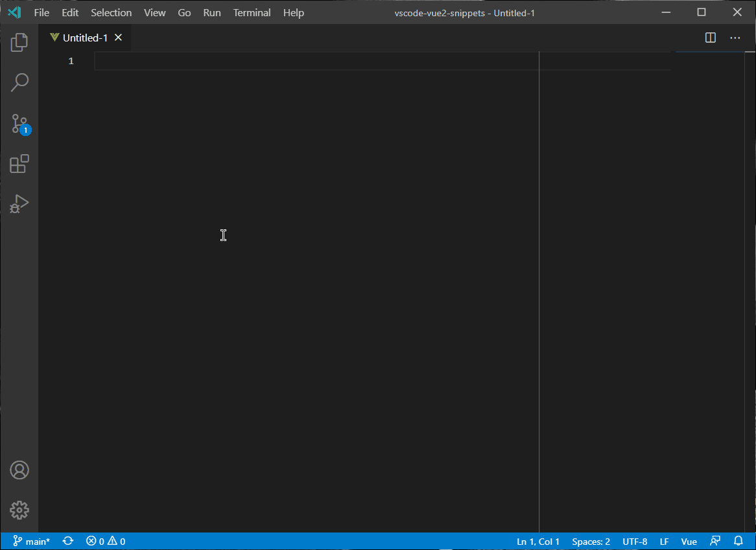The width and height of the screenshot is (756, 550).
Task: Open the feedback icon in status bar
Action: click(x=715, y=542)
